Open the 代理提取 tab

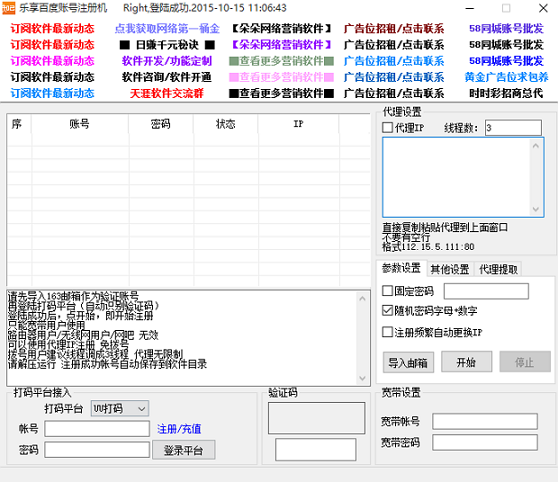coord(498,269)
